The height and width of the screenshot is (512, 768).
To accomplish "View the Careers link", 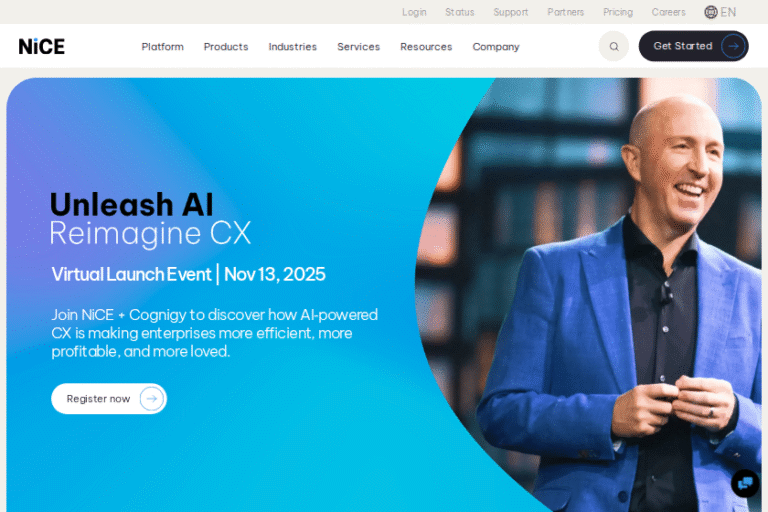I will point(668,12).
